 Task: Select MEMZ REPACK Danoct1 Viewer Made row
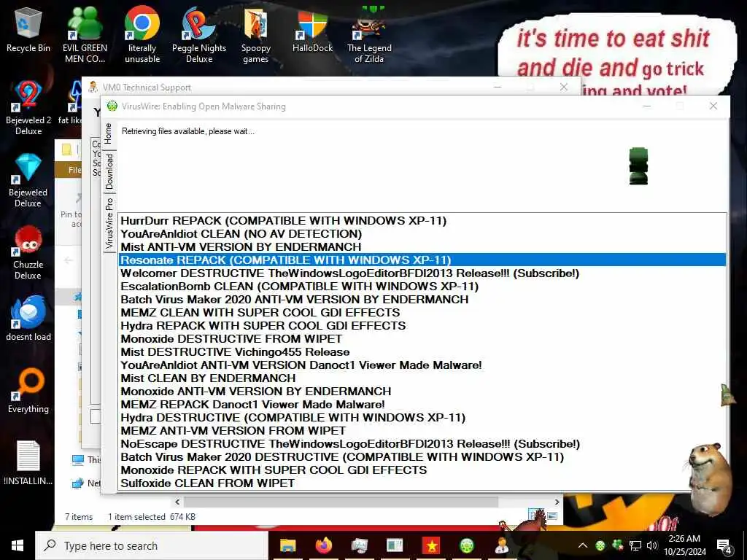tap(422, 404)
